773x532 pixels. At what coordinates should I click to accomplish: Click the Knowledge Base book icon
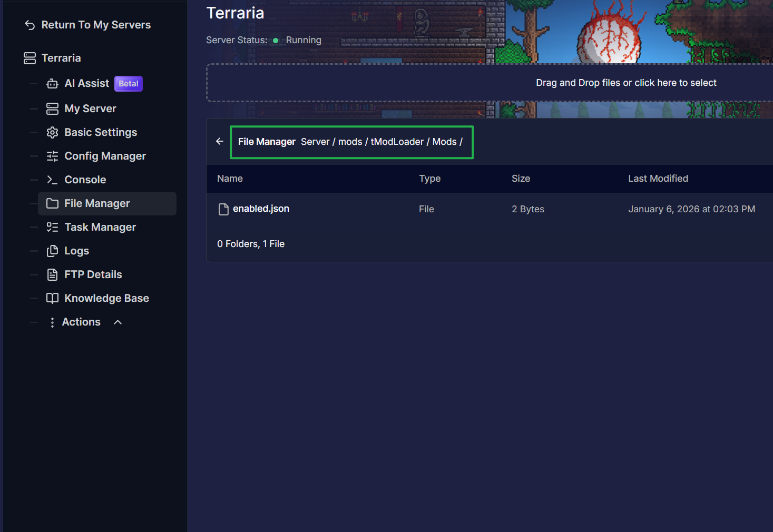pos(52,298)
